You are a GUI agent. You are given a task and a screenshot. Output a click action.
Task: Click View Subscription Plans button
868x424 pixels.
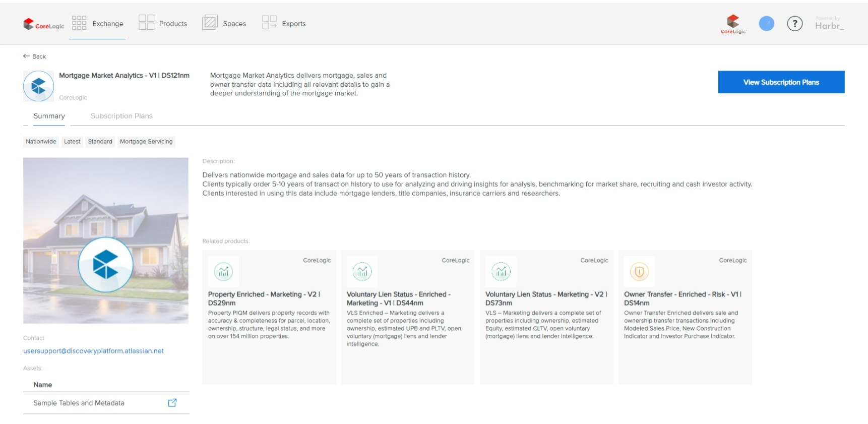pos(781,82)
